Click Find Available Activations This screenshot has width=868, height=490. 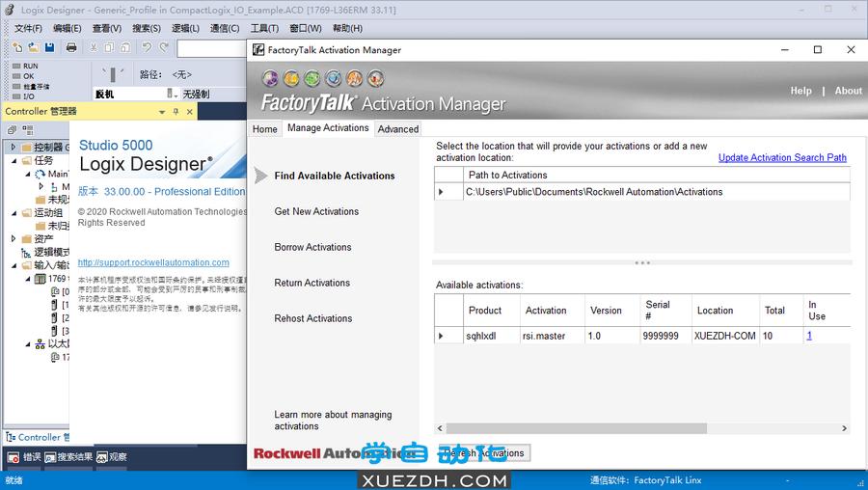point(335,176)
